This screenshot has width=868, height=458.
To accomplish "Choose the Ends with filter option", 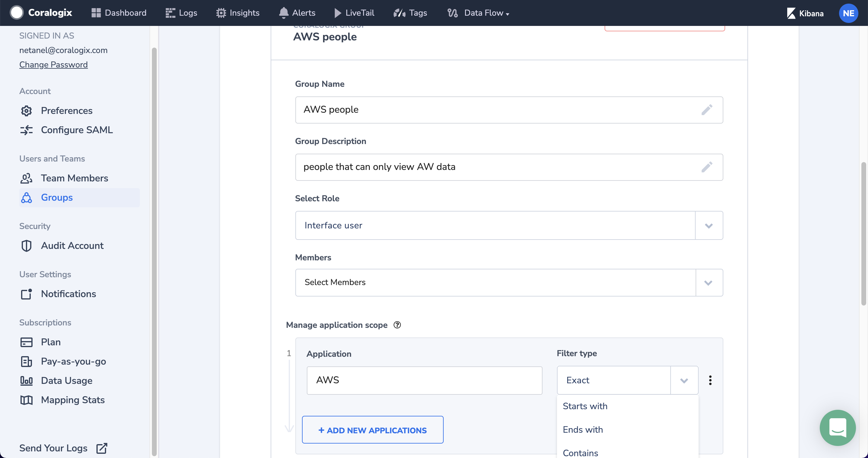I will [627, 430].
